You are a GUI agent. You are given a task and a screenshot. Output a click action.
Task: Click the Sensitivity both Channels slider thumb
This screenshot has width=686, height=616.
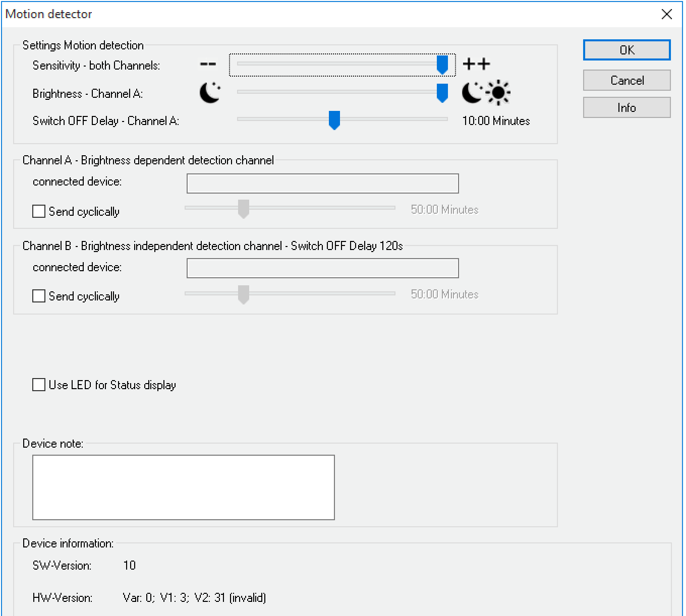pyautogui.click(x=442, y=65)
